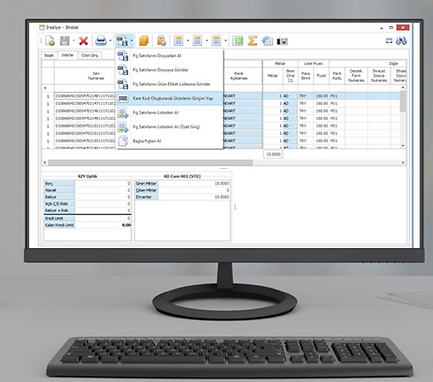Click the binoculars search icon
433x382 pixels.
401,41
